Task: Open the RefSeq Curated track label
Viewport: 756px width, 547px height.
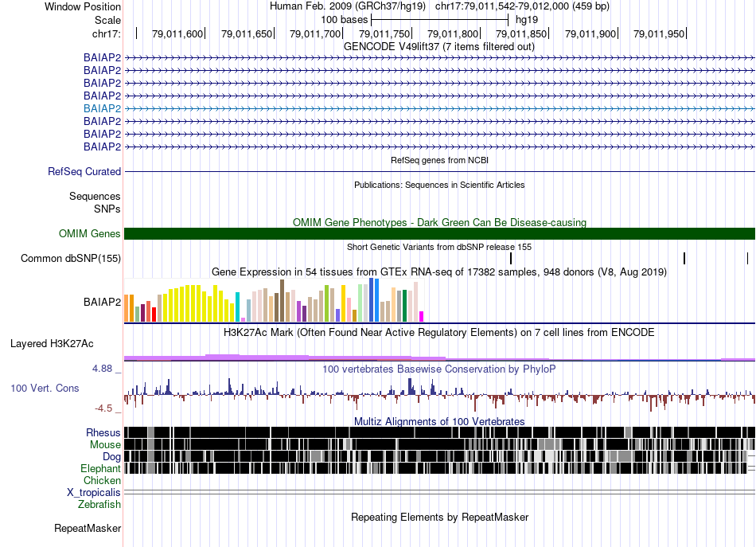Action: click(x=84, y=171)
